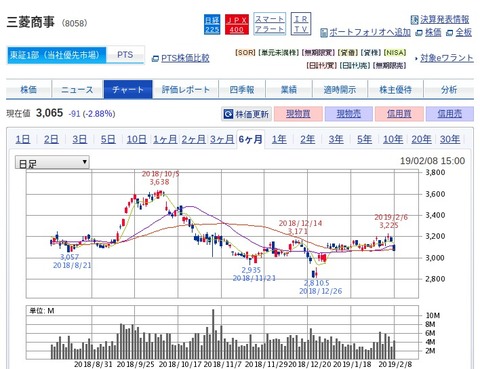Viewport: 480px width, 369px height.
Task: Select the 10年 chart period
Action: click(393, 139)
